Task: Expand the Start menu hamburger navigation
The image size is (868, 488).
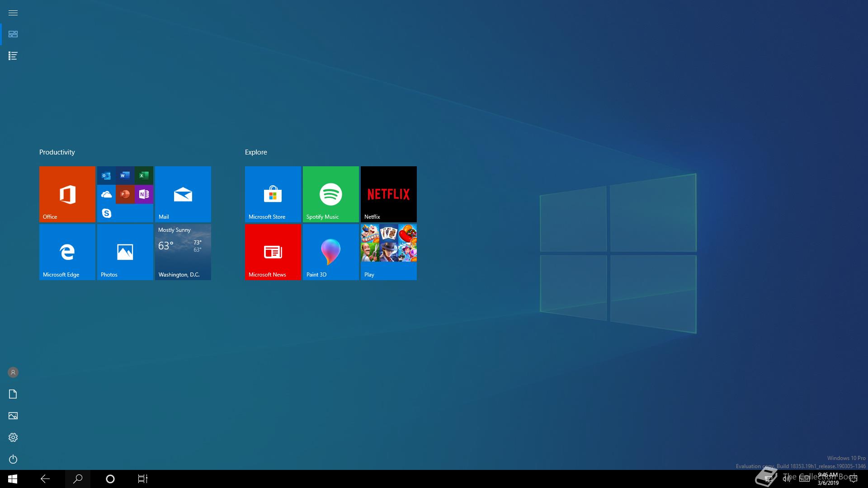Action: 13,13
